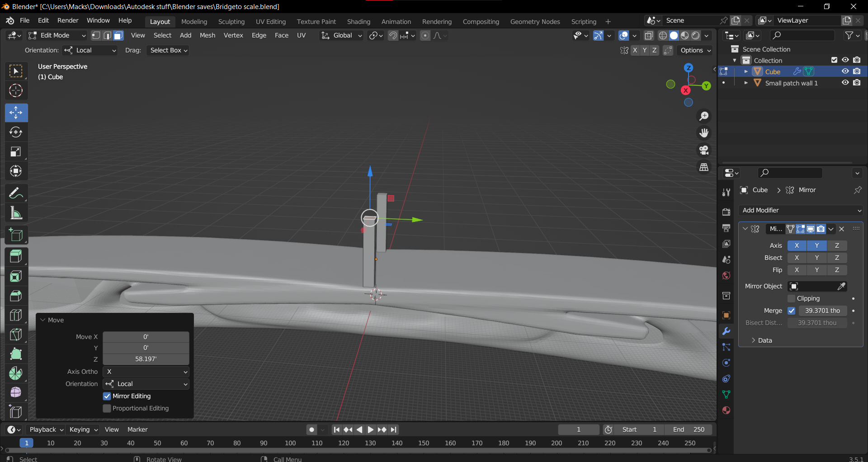The height and width of the screenshot is (462, 868).
Task: Open Render properties tab
Action: coord(726,212)
